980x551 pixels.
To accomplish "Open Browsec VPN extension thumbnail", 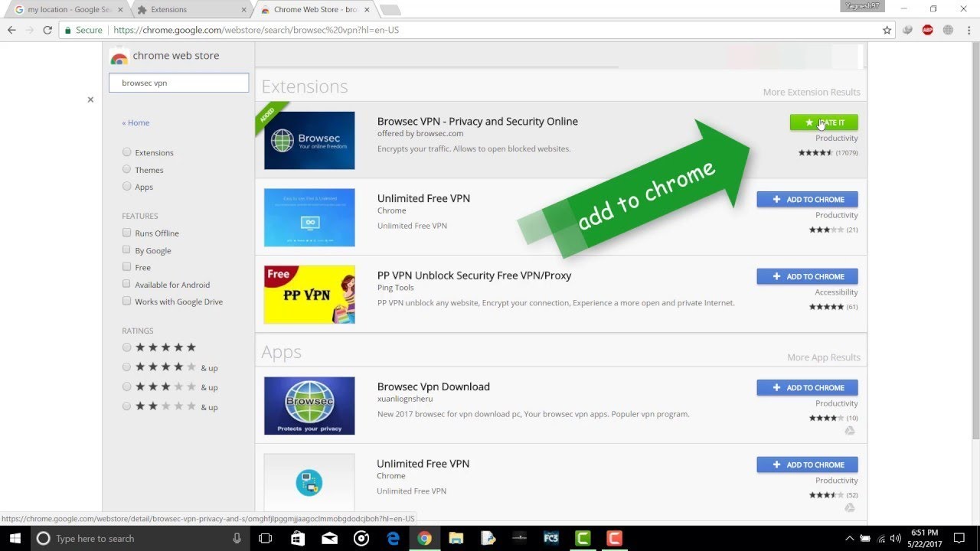I will tap(309, 140).
